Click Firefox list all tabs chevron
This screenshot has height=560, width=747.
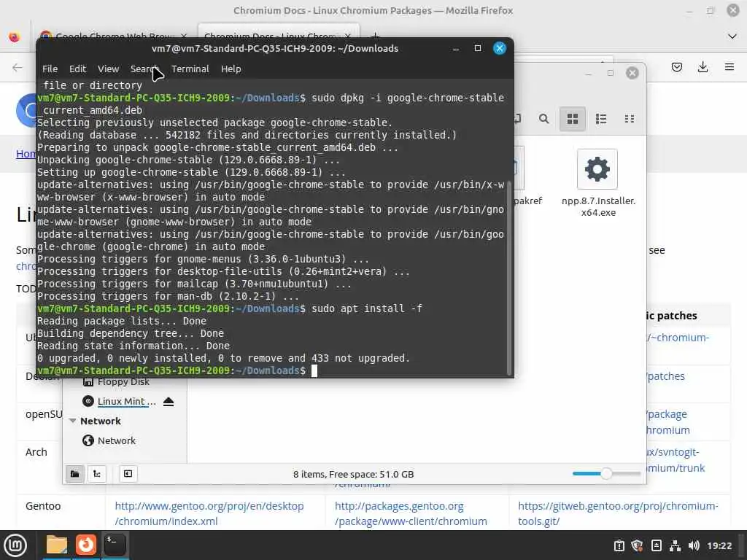(732, 36)
